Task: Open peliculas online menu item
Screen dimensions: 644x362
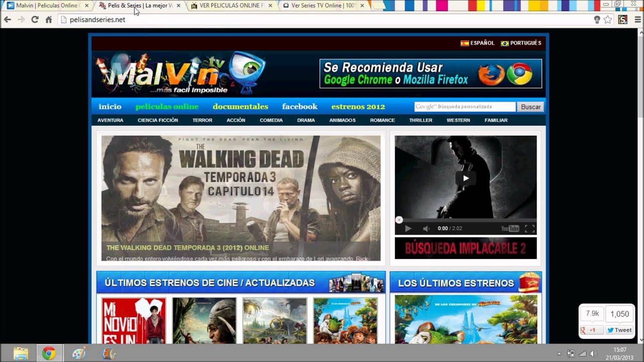Action: 167,107
